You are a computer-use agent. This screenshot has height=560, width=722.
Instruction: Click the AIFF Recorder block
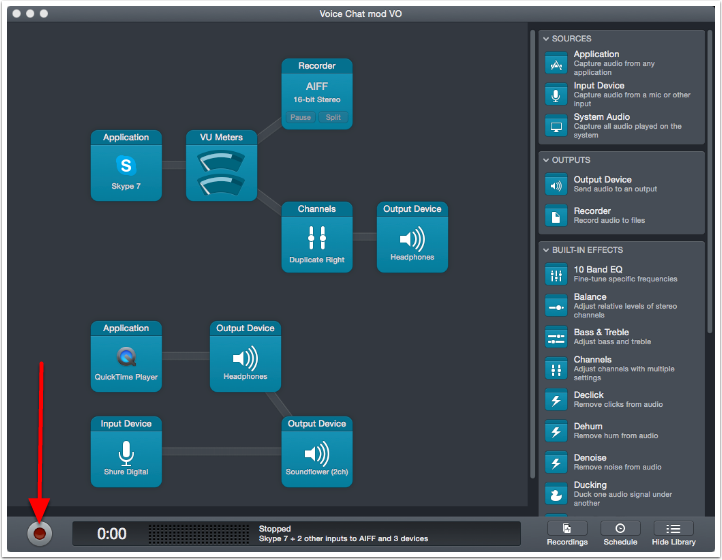pos(316,93)
